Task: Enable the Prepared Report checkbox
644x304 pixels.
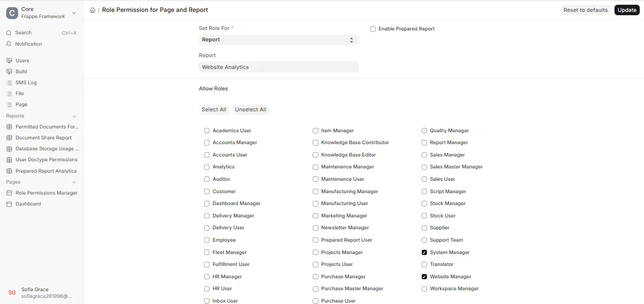Action: coord(373,29)
